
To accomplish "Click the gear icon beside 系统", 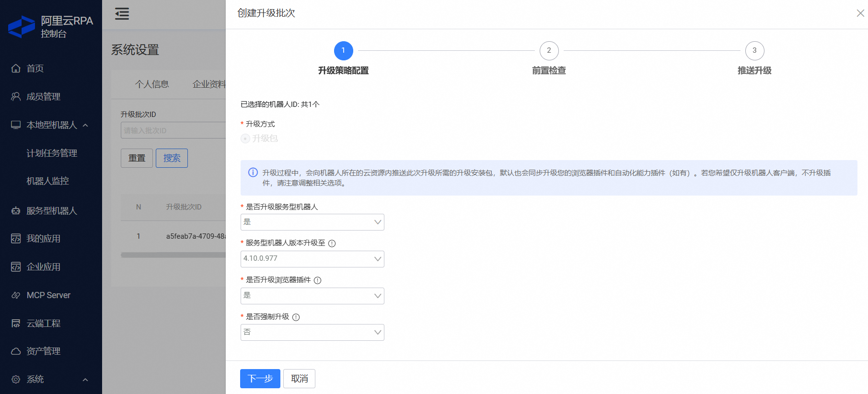I will click(16, 379).
